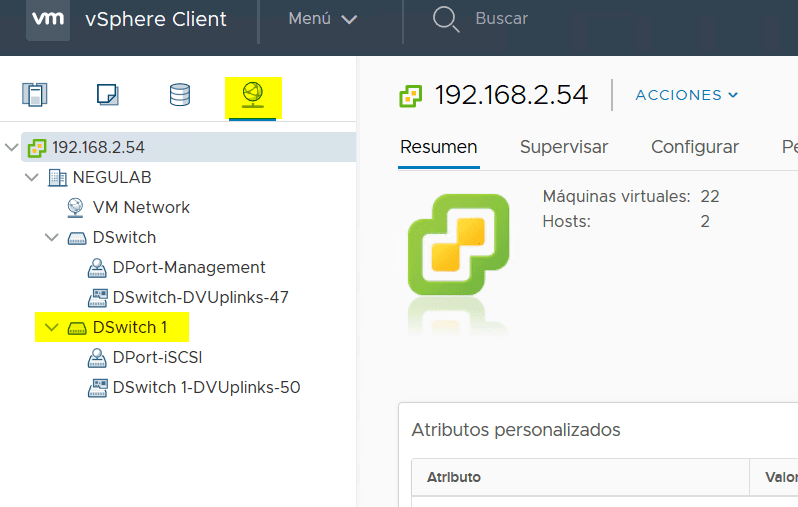Switch to the Resumen tab
The width and height of the screenshot is (798, 507).
click(439, 147)
